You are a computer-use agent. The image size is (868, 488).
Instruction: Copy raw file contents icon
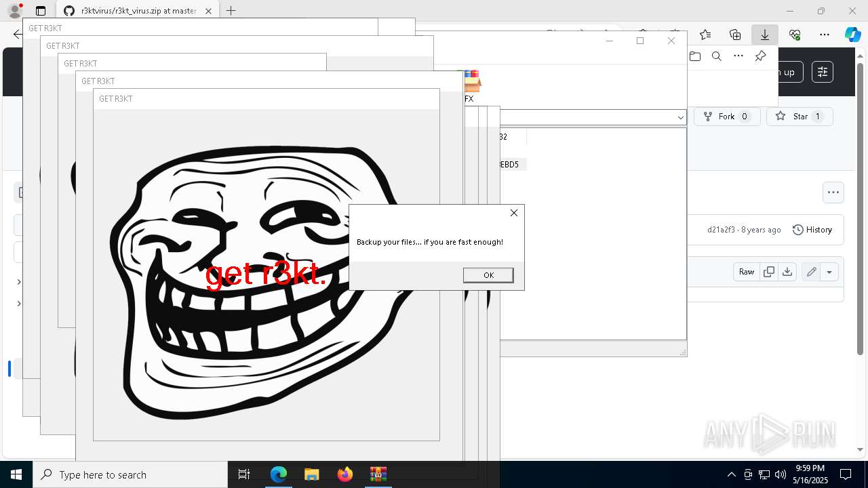(x=769, y=272)
